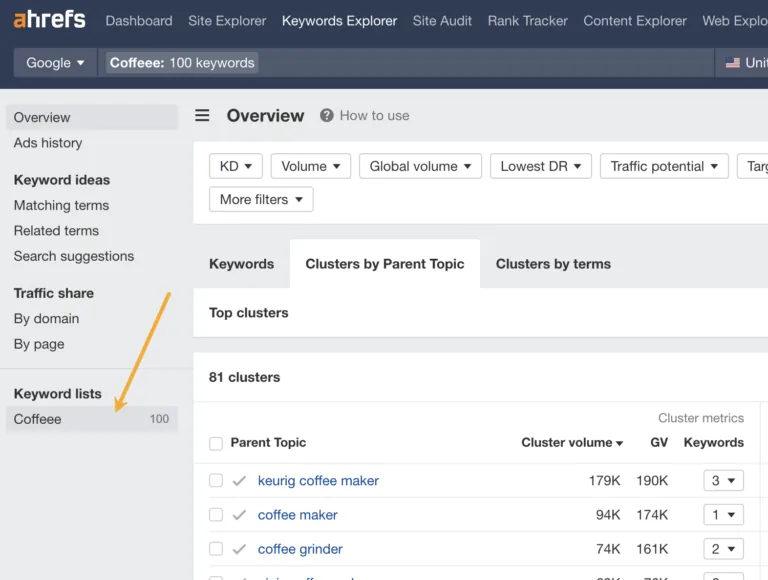Expand keywords dropdown for coffee maker row
The width and height of the screenshot is (768, 580).
click(x=723, y=515)
